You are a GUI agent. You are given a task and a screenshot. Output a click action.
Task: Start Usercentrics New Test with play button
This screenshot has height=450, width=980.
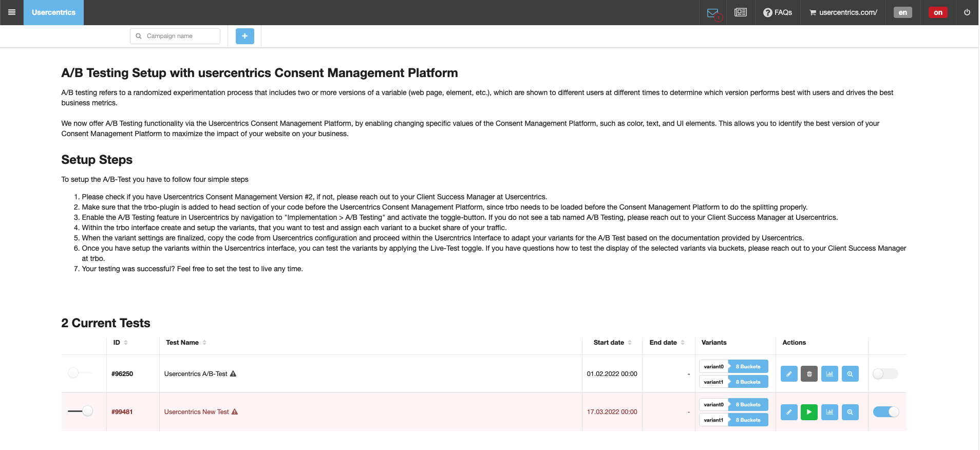[809, 411]
